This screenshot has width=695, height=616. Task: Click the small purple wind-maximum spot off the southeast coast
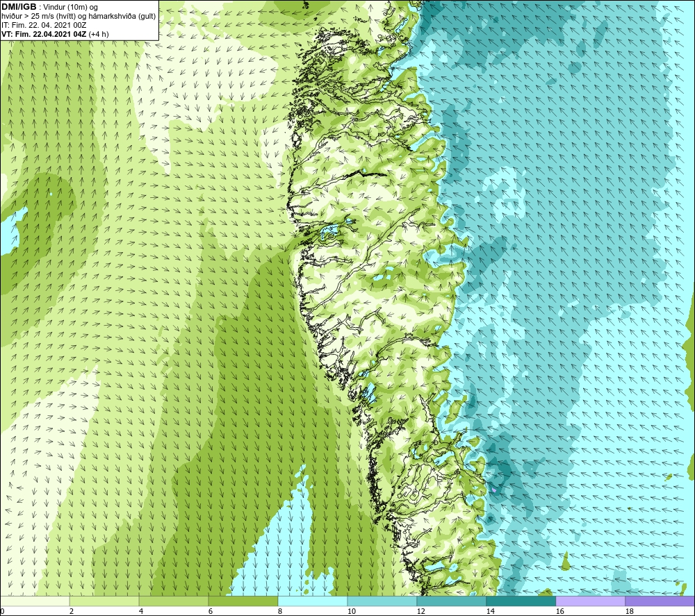[x=493, y=490]
